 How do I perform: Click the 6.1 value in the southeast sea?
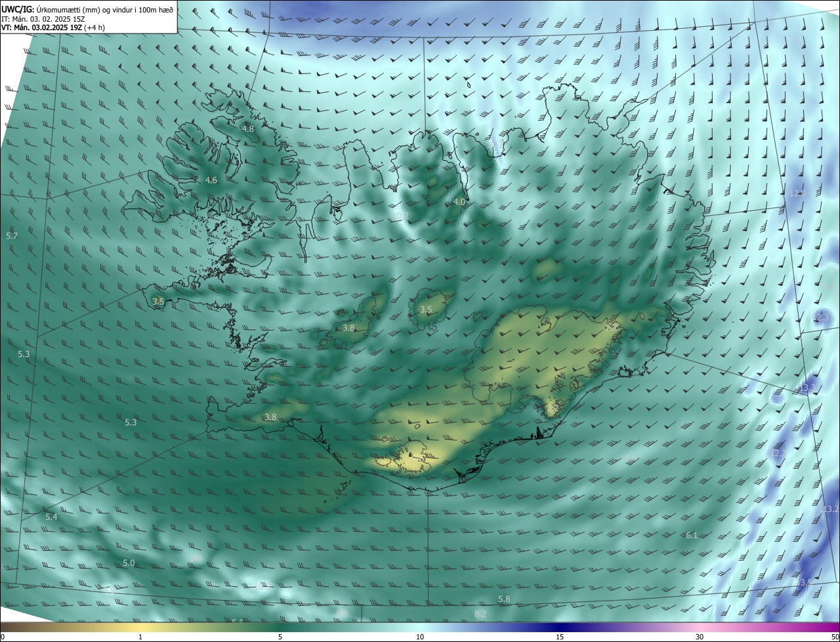coord(692,536)
